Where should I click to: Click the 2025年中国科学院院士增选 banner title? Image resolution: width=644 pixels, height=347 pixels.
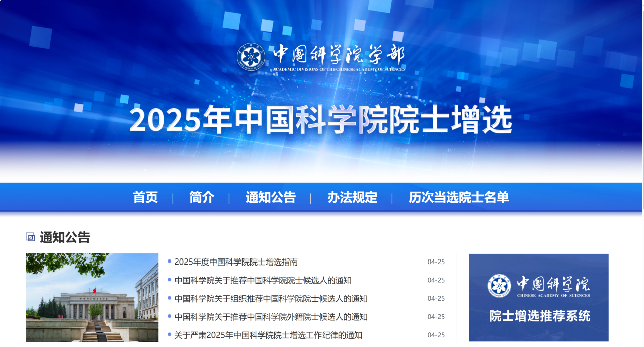click(x=321, y=120)
